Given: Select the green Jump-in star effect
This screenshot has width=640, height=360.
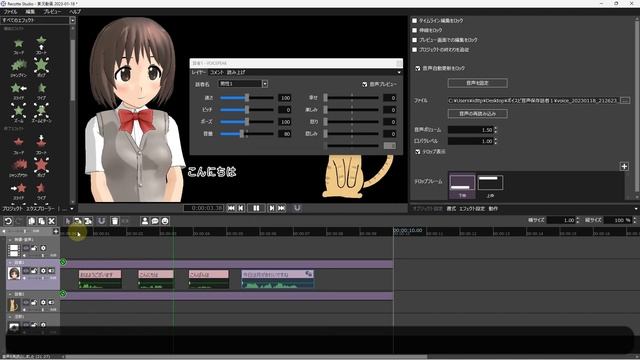Looking at the screenshot, I should click(x=18, y=65).
